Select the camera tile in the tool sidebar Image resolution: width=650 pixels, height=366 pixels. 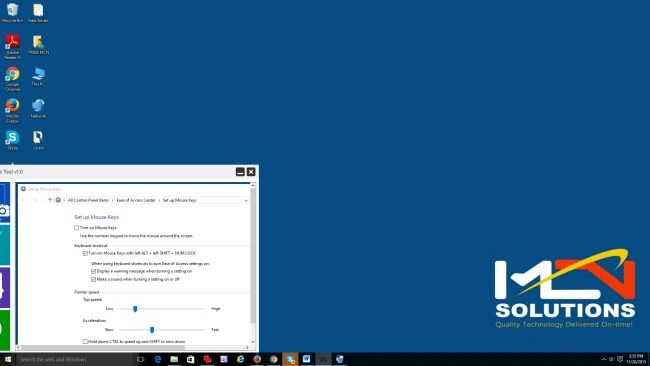[5, 203]
